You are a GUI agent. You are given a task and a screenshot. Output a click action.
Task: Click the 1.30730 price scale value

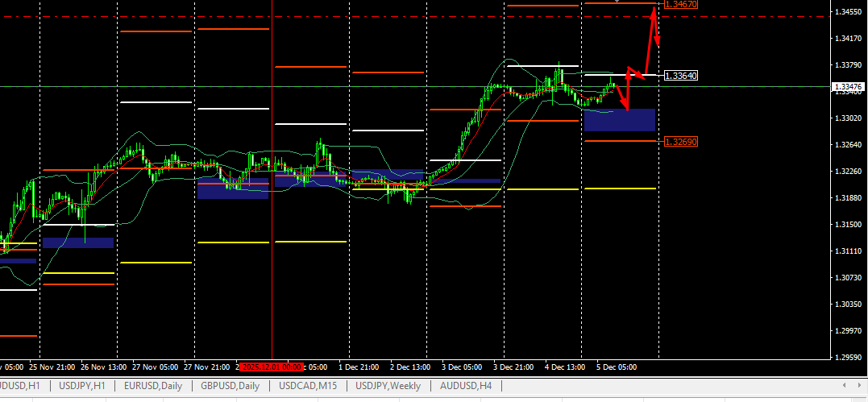[848, 277]
